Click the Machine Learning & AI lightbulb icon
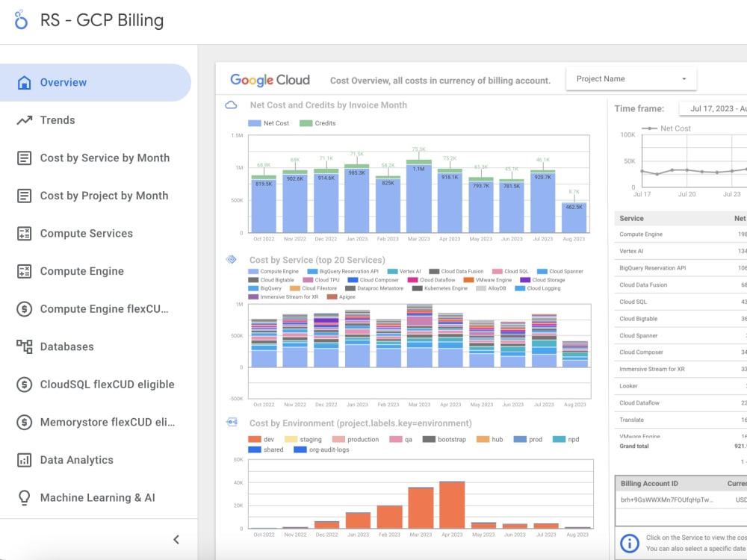 (x=26, y=497)
